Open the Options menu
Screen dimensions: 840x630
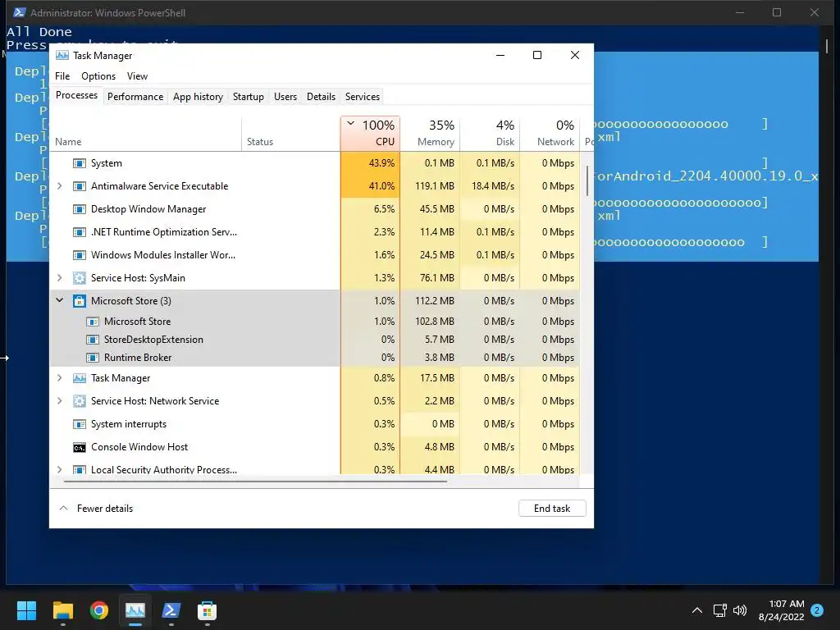(98, 76)
